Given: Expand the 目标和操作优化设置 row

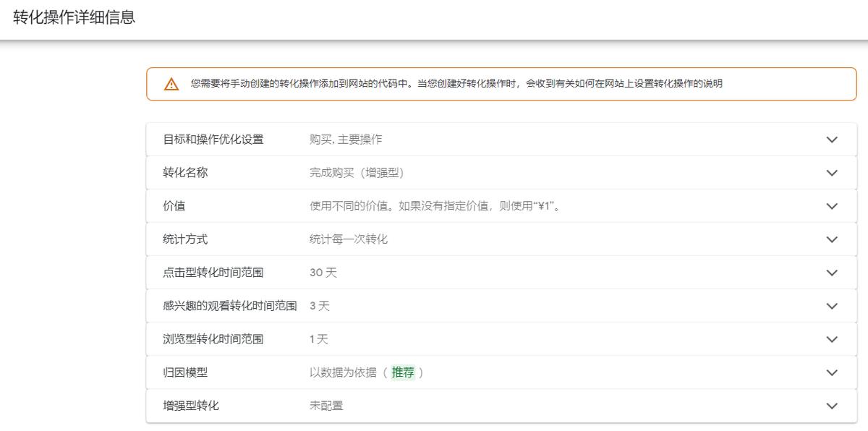Looking at the screenshot, I should coord(830,140).
